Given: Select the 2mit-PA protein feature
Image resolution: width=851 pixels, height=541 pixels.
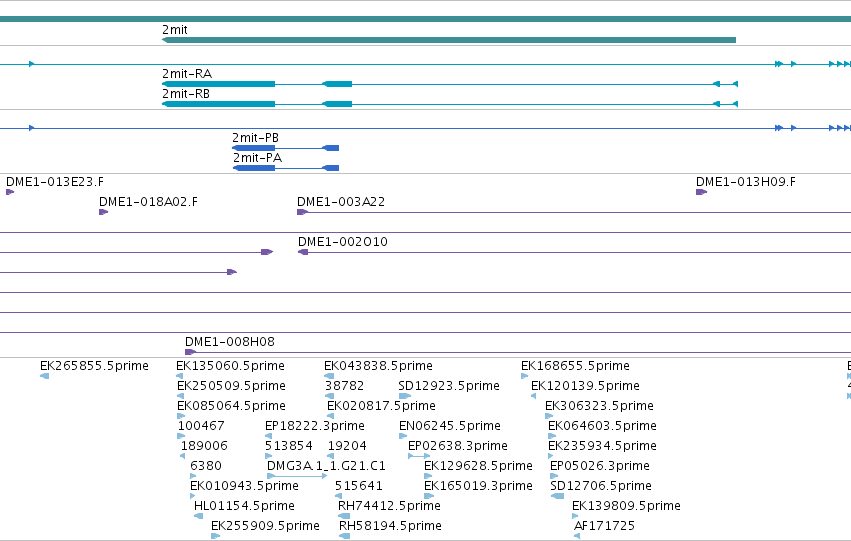Looking at the screenshot, I should pyautogui.click(x=286, y=168).
